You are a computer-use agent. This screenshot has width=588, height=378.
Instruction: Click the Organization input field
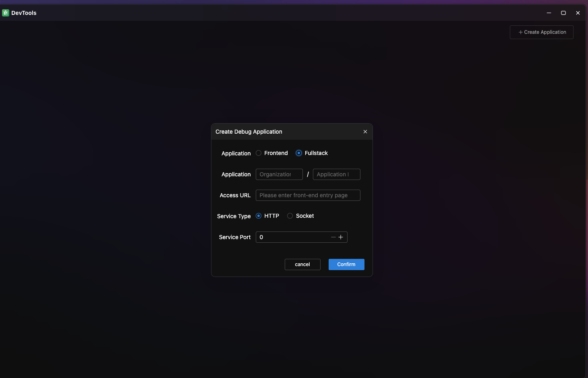coord(279,174)
